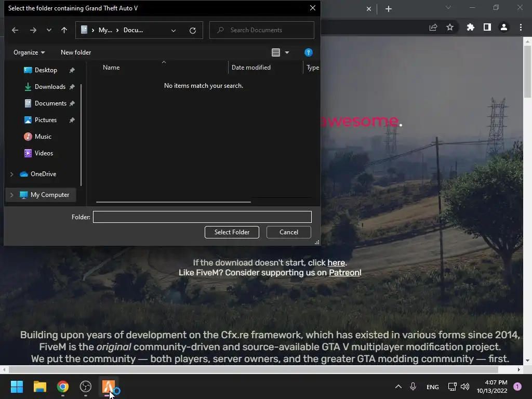Open the Patreon link
Viewport: 532px width, 399px height.
tap(344, 273)
